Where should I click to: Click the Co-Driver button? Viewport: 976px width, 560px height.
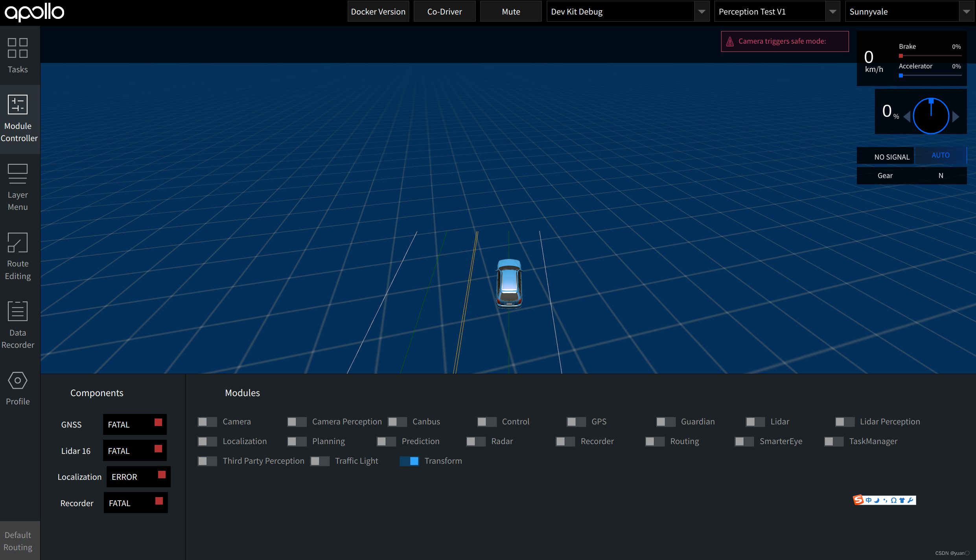click(444, 12)
